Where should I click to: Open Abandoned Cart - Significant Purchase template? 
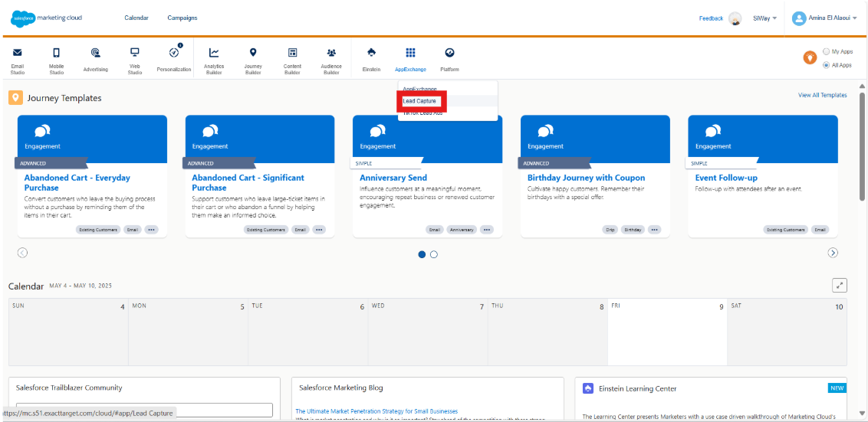pos(248,182)
